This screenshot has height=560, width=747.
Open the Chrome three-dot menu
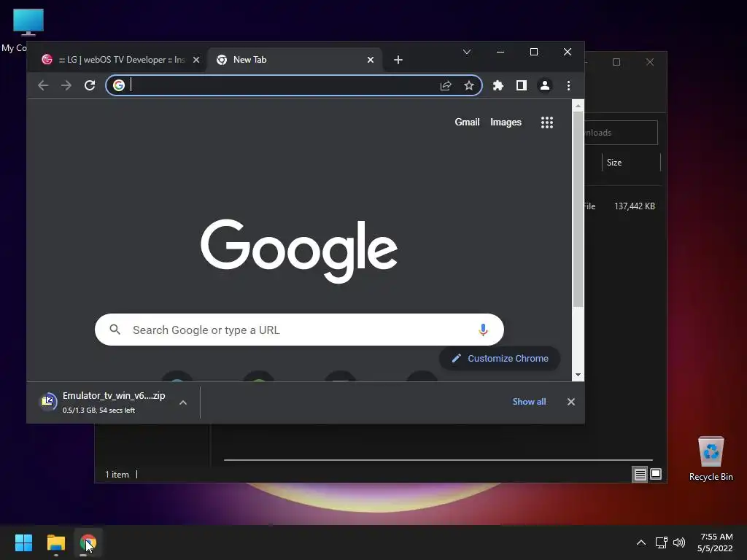pos(568,85)
